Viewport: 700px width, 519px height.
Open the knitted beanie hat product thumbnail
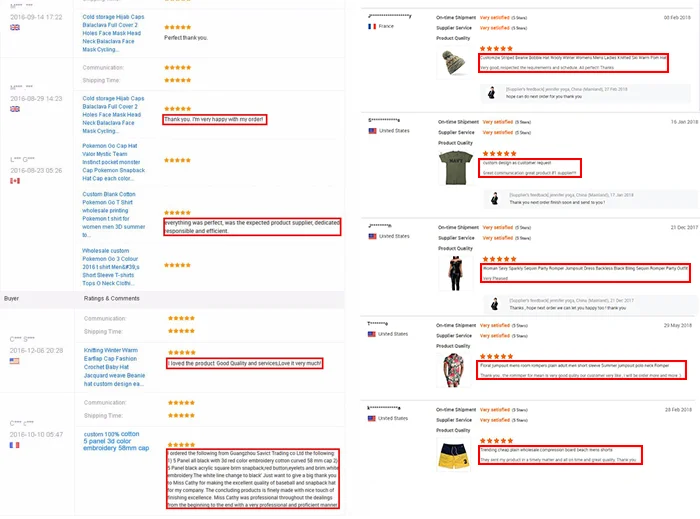click(x=453, y=62)
